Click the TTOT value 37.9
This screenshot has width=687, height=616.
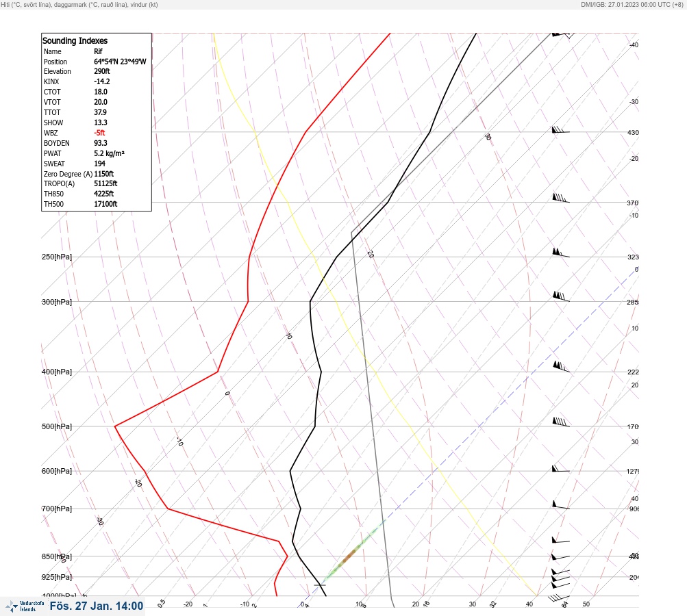click(x=100, y=112)
